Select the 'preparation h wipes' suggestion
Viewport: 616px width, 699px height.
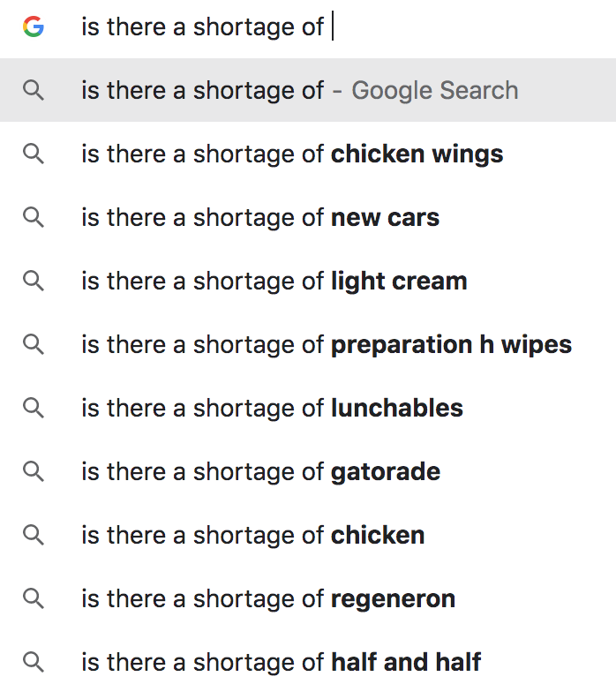tap(327, 345)
